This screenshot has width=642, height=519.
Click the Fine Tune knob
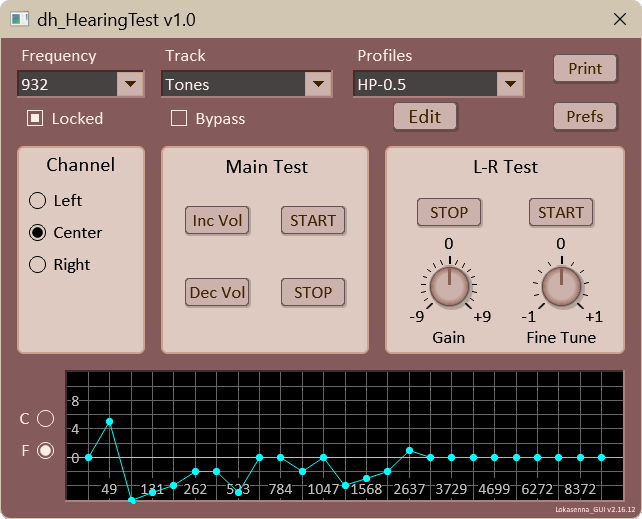[561, 286]
